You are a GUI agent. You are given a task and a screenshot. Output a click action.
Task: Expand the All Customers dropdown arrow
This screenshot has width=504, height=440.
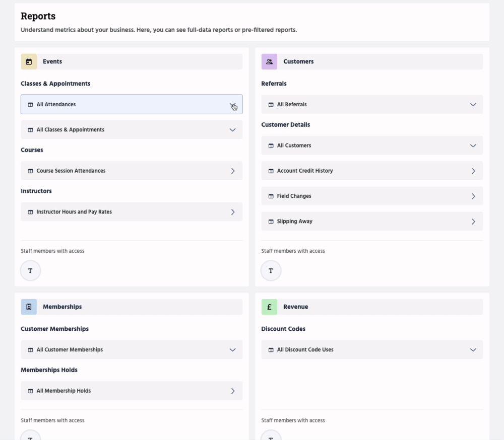point(473,145)
